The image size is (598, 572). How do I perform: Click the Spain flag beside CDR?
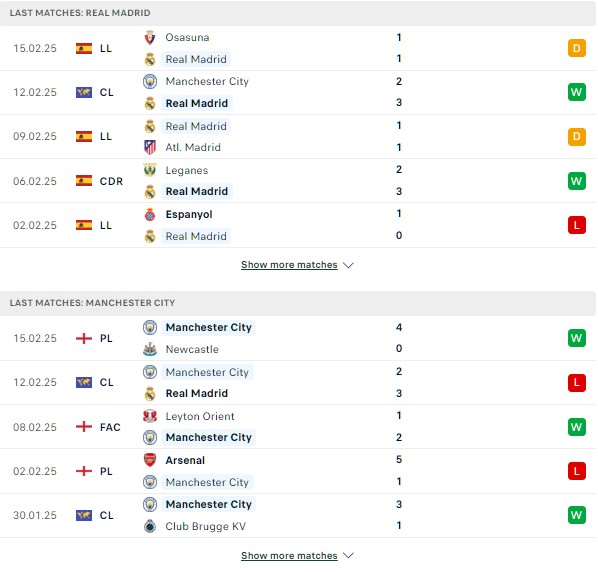(x=84, y=181)
